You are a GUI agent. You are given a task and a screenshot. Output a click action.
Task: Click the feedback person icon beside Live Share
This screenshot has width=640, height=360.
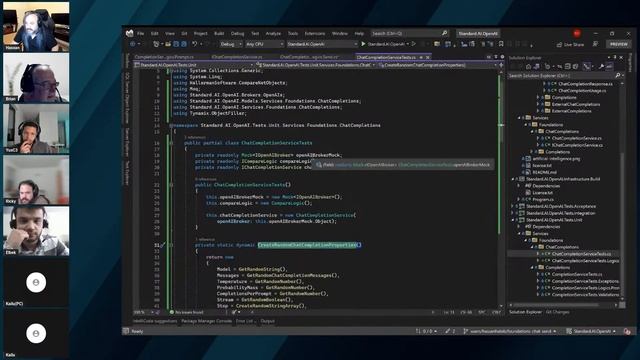(596, 44)
